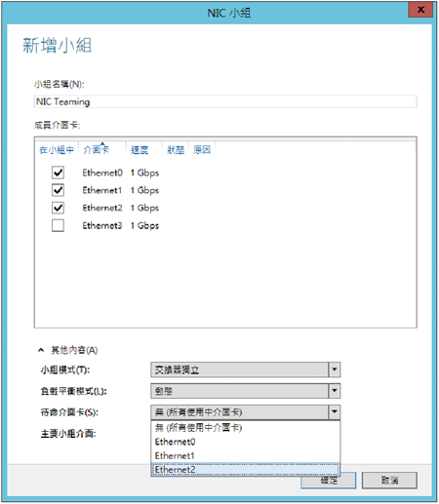This screenshot has height=504, width=439.
Task: Collapse the 待命介面卡 dropdown arrow
Action: click(x=335, y=412)
